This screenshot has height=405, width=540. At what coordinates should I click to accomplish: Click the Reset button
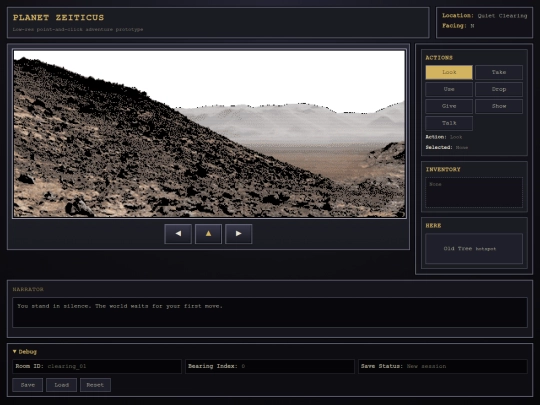95,385
